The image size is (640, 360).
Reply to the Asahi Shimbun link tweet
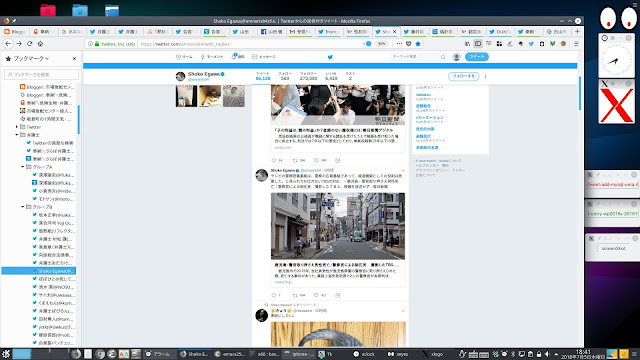[274, 160]
